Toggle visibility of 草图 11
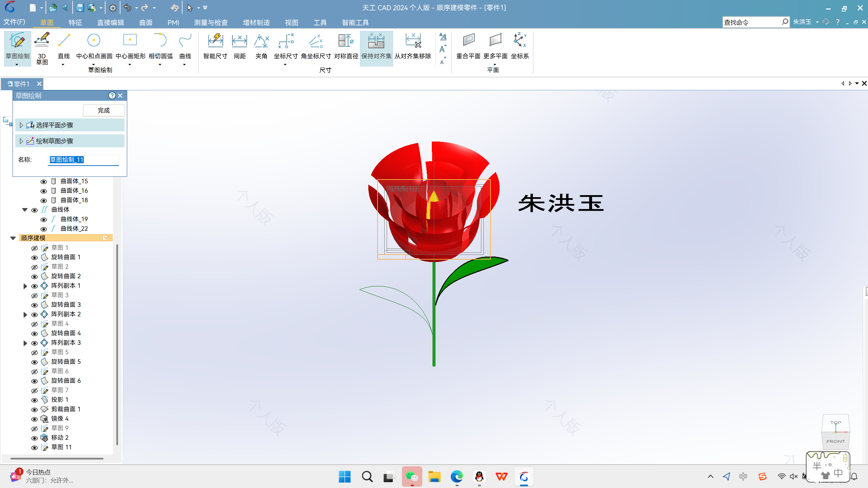 (x=34, y=448)
